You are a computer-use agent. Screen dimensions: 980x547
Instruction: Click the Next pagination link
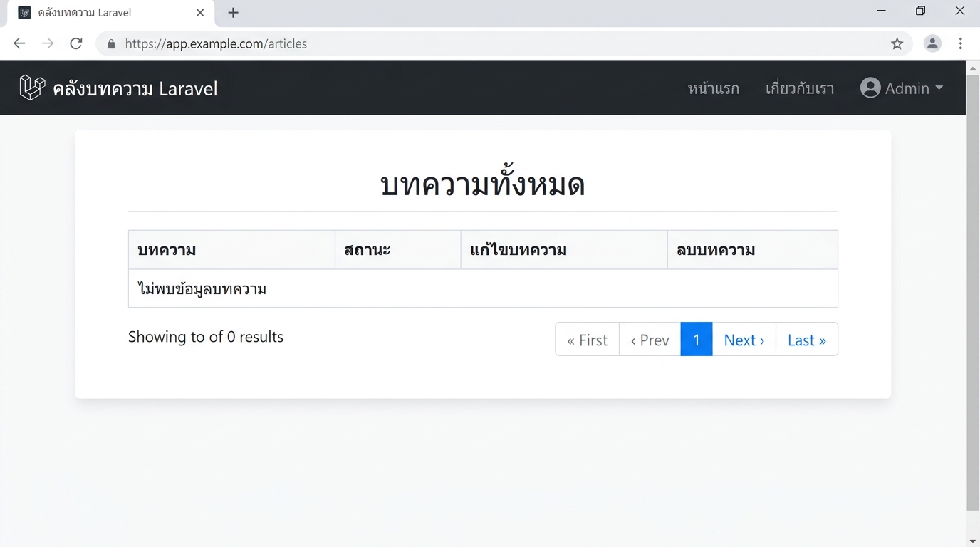click(x=744, y=339)
